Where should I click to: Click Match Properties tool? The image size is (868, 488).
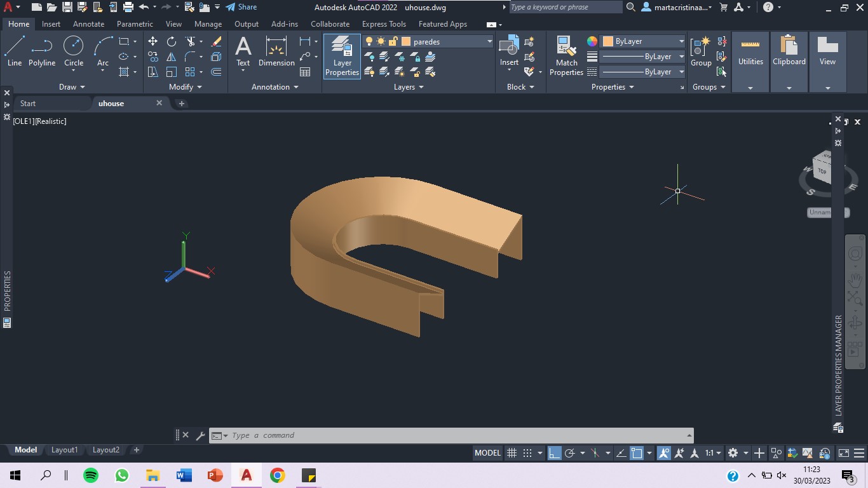tap(566, 56)
